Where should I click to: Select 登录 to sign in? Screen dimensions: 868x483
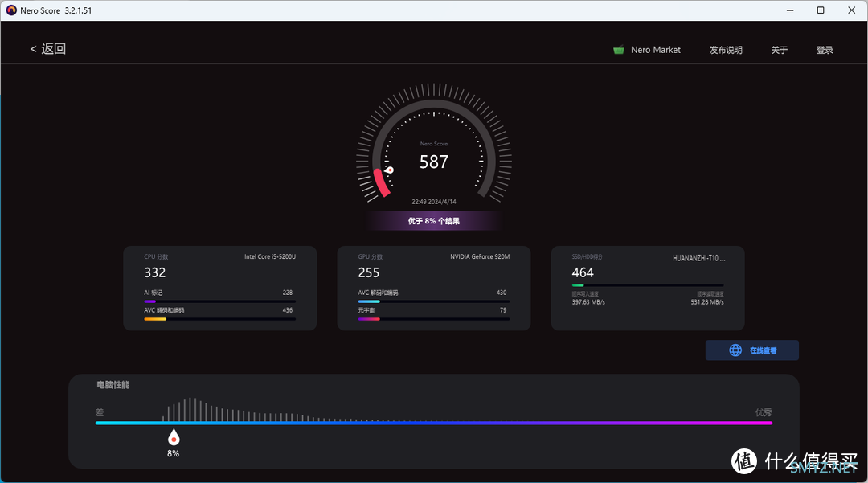[x=825, y=50]
